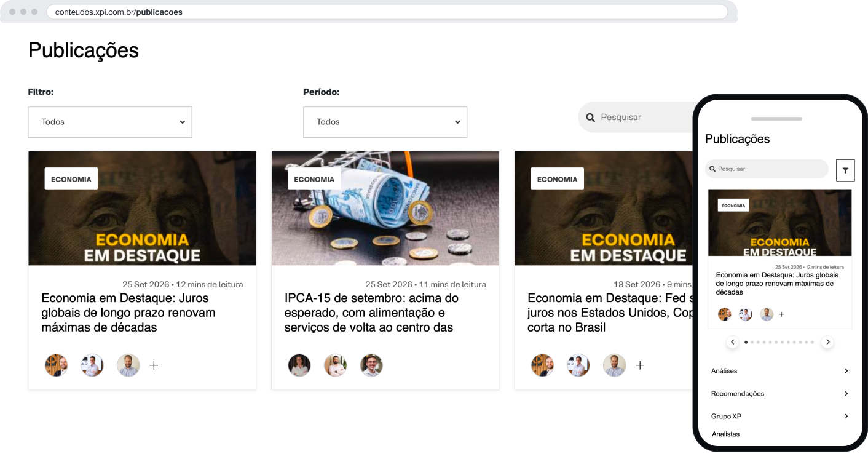Click first author avatar on IPCA-15 card

(299, 365)
